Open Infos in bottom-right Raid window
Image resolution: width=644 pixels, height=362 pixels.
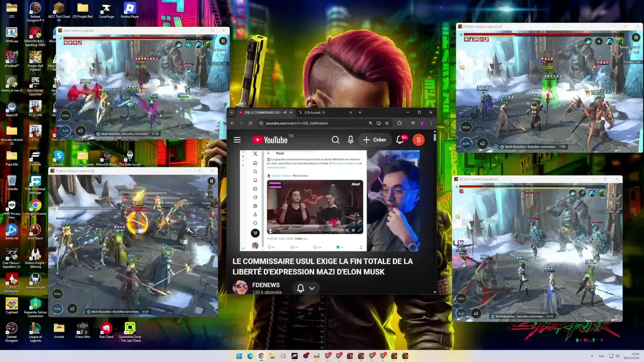[x=461, y=299]
